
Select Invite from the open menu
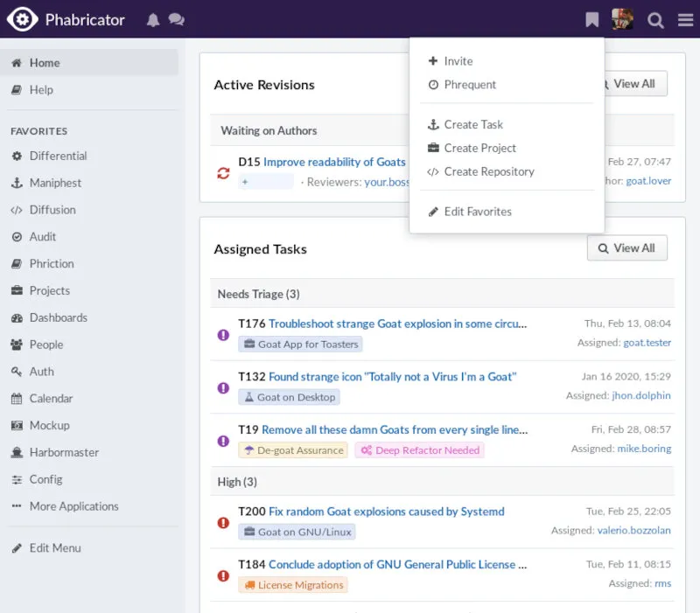pos(457,61)
